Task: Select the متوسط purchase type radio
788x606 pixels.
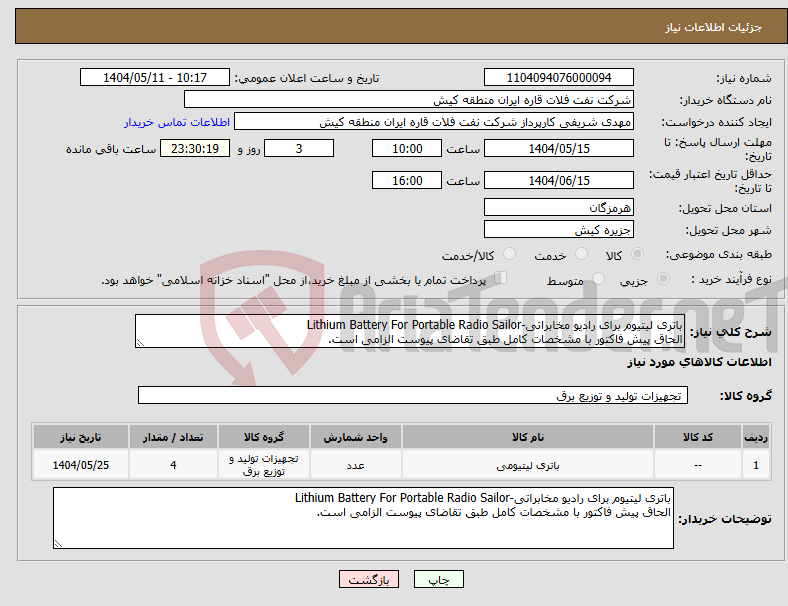Action: pos(598,279)
